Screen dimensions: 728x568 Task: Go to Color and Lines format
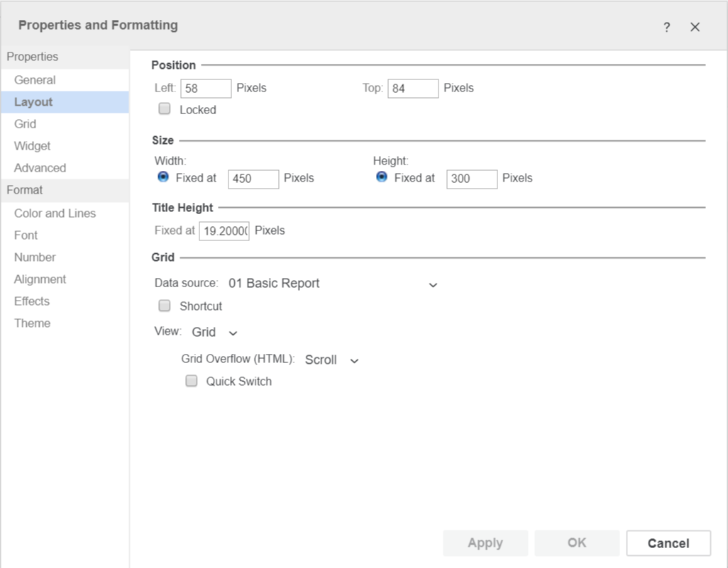coord(55,213)
